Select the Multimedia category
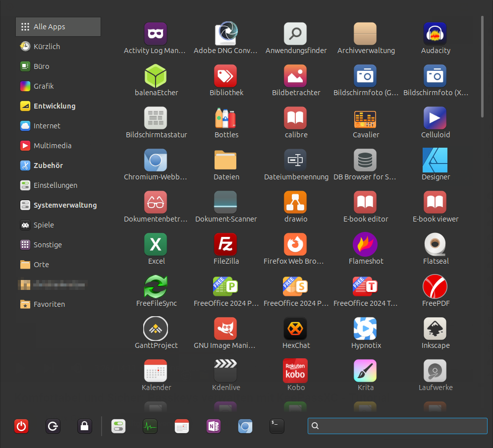This screenshot has height=448, width=493. point(58,146)
